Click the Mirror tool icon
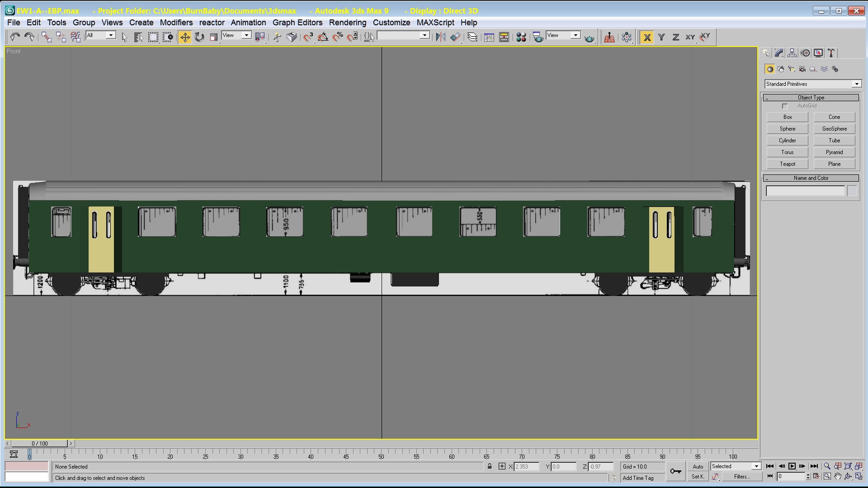868x488 pixels. (440, 37)
